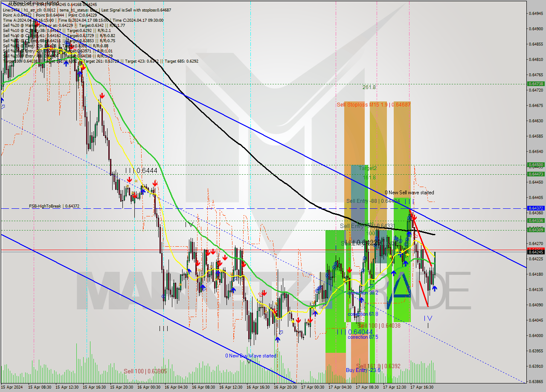Click the '0 New Sell wave started' annotation

409,193
